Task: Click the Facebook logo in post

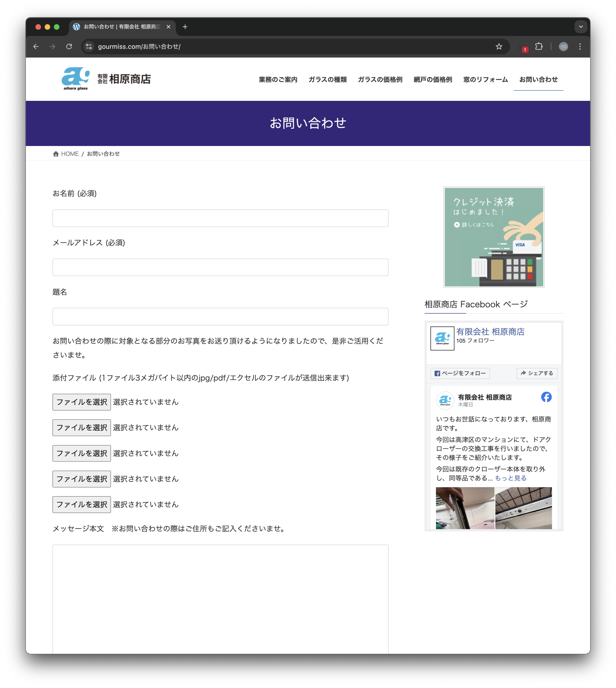Action: (546, 397)
